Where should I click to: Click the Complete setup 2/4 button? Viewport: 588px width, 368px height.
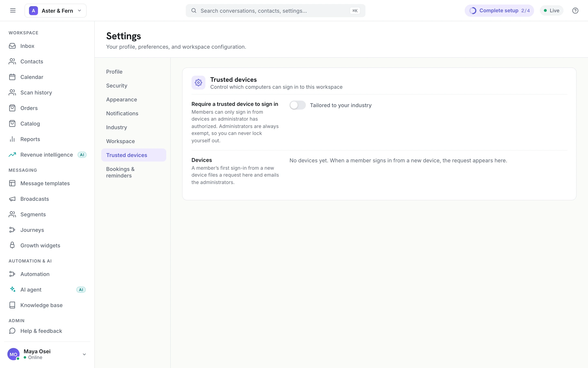(499, 11)
